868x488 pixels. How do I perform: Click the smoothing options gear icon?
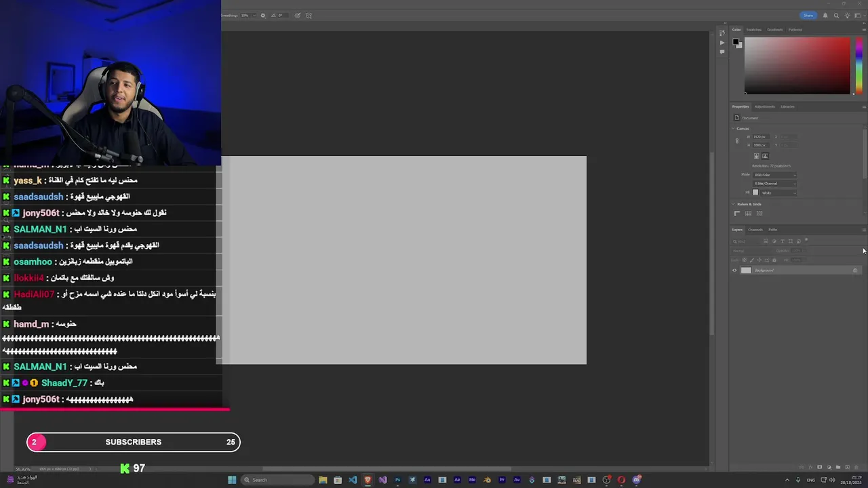click(263, 16)
